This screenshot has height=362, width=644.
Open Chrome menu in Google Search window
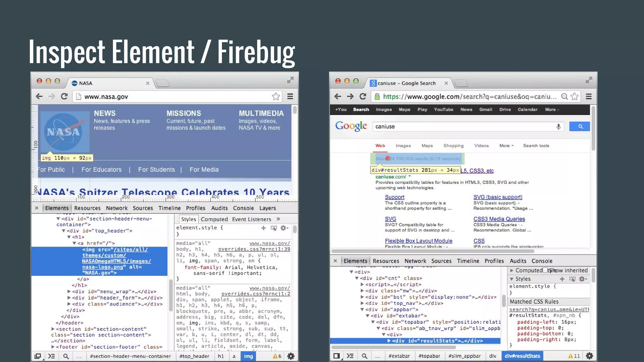point(589,96)
